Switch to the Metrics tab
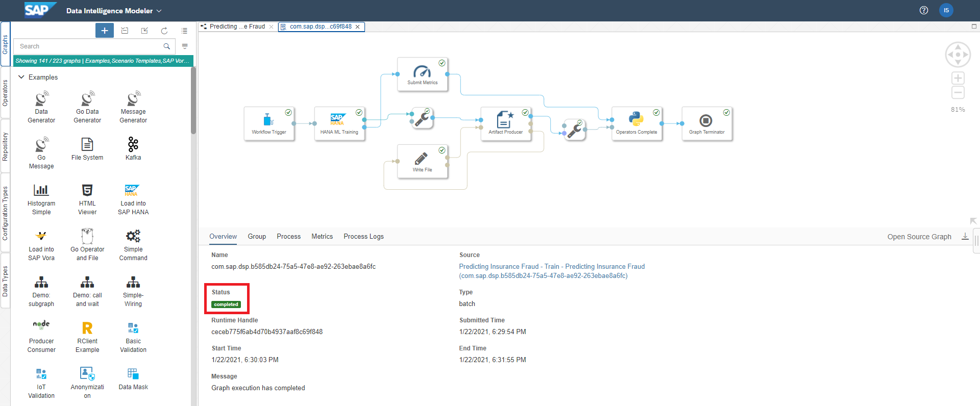Image resolution: width=980 pixels, height=406 pixels. (322, 236)
